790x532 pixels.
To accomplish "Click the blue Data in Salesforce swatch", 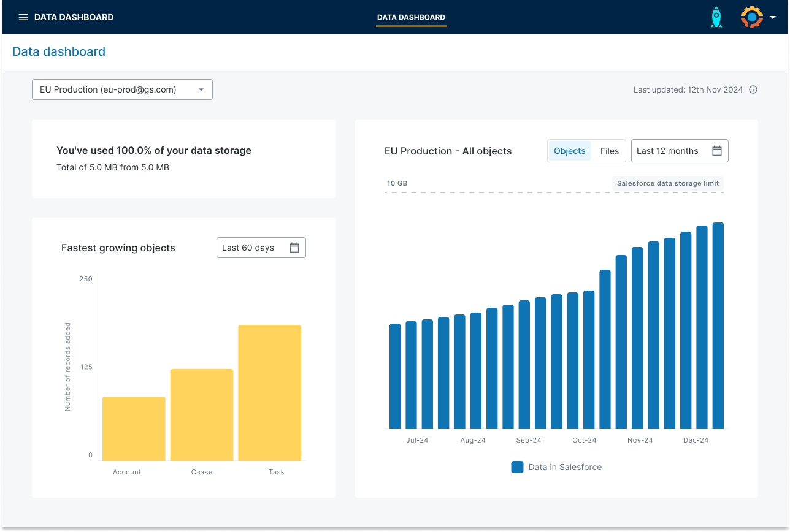I will pyautogui.click(x=517, y=467).
